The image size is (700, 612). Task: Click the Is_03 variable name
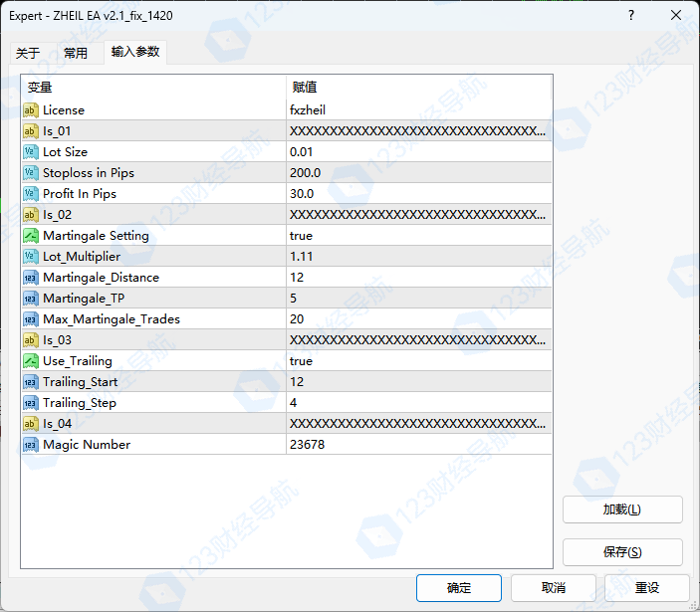point(57,340)
